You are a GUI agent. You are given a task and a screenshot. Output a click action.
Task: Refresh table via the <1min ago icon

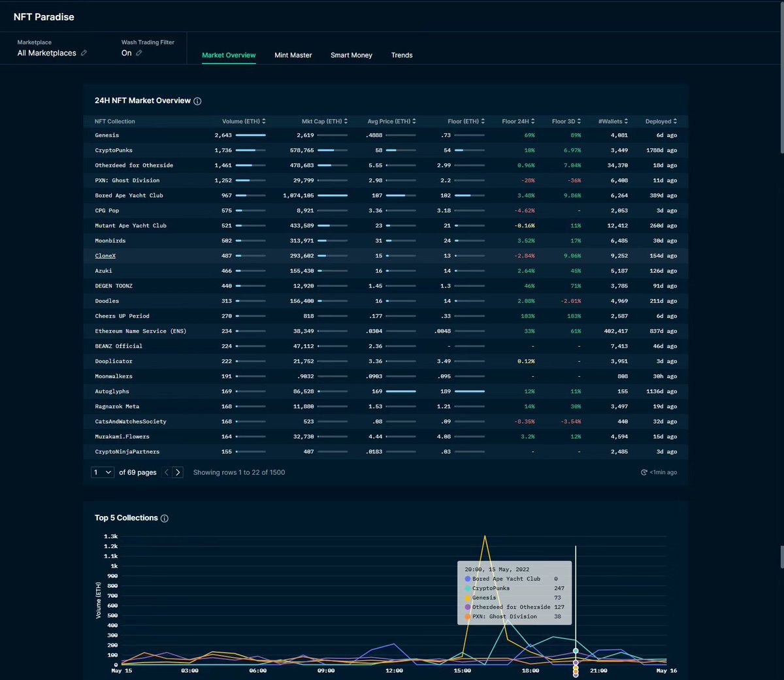click(644, 472)
